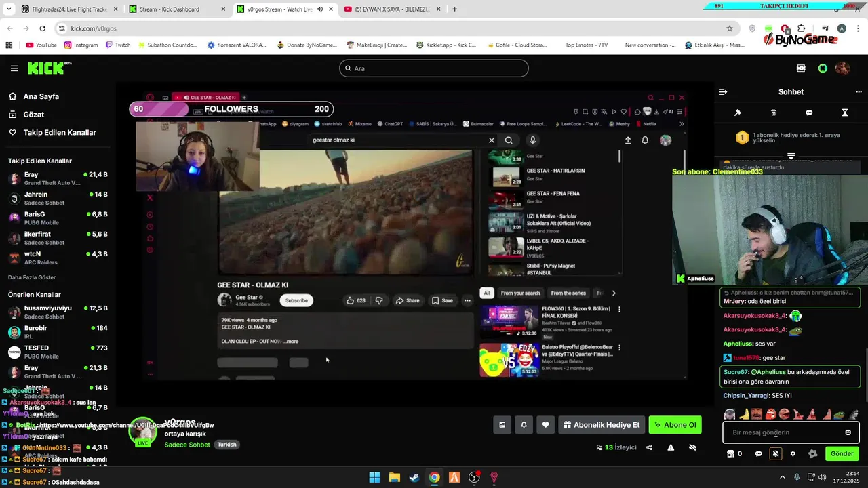Viewport: 868px width, 488px height.
Task: Click the badge icon beside Gönder
Action: 812,453
